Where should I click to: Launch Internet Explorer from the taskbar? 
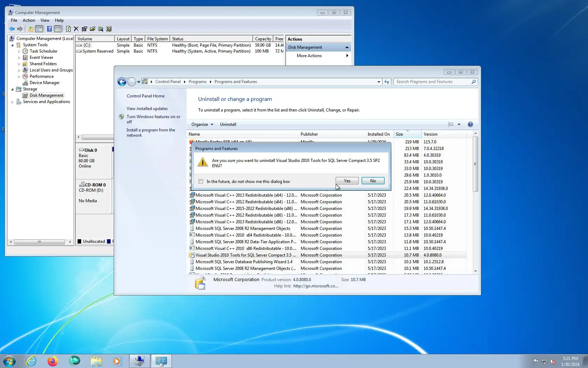coord(31,361)
